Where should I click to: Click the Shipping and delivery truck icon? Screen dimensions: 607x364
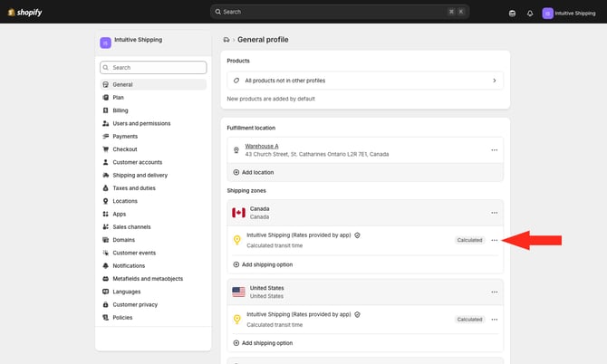point(105,176)
